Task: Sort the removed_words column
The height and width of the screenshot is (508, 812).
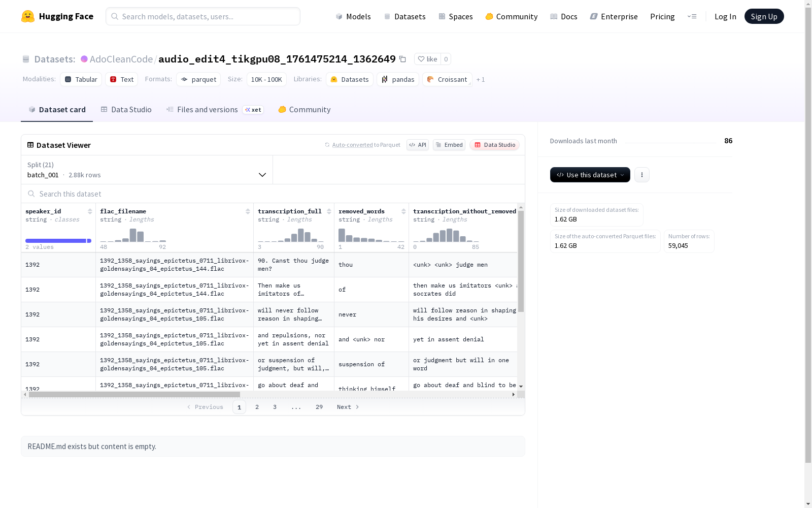Action: pyautogui.click(x=403, y=211)
